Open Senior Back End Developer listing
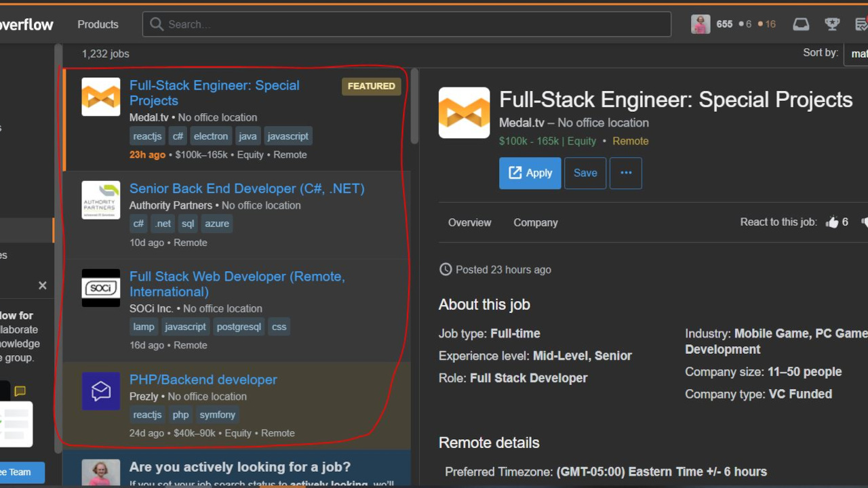 (247, 188)
